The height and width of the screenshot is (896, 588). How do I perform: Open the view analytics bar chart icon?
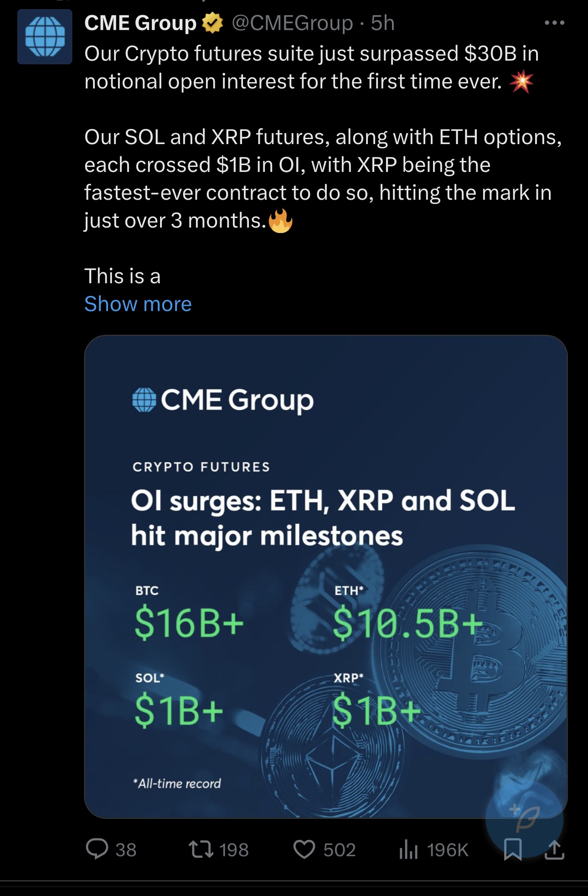click(408, 850)
